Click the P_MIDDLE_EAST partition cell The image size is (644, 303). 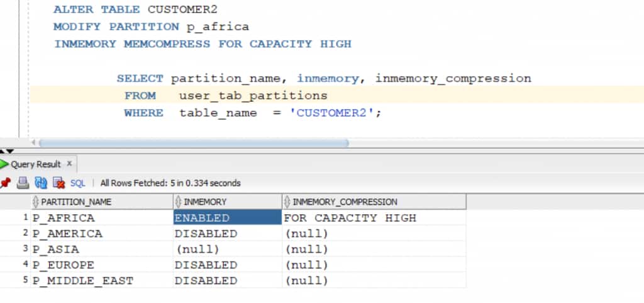(x=102, y=280)
